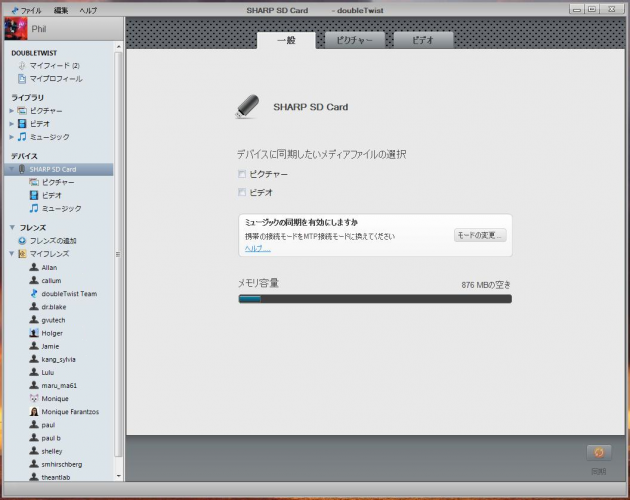Click Holger's profile picture icon

tap(34, 333)
